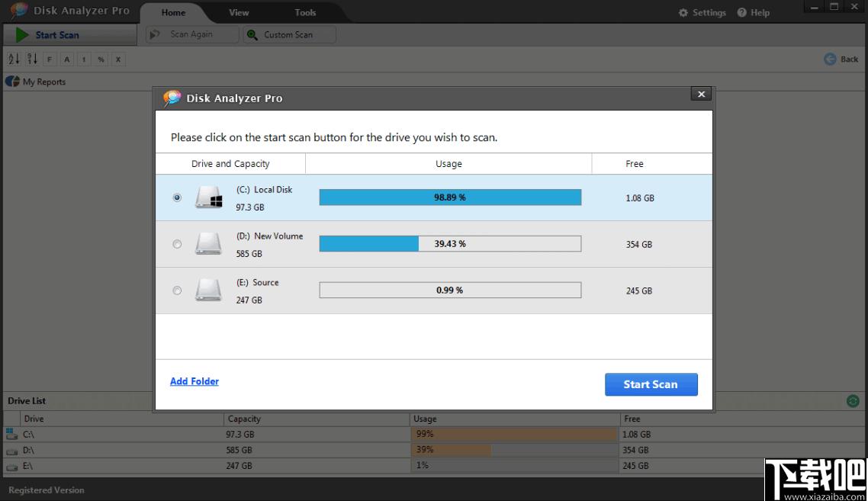
Task: Switch to the Home tab
Action: point(173,12)
